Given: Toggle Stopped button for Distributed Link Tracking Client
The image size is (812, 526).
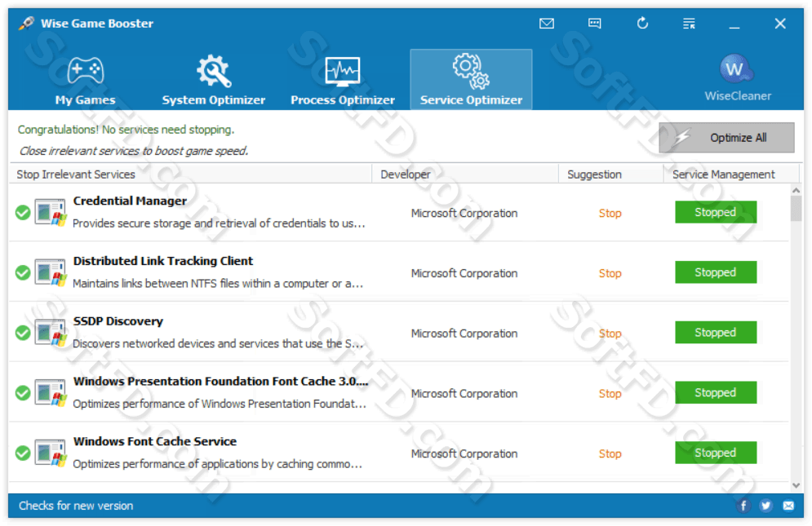Looking at the screenshot, I should tap(716, 272).
